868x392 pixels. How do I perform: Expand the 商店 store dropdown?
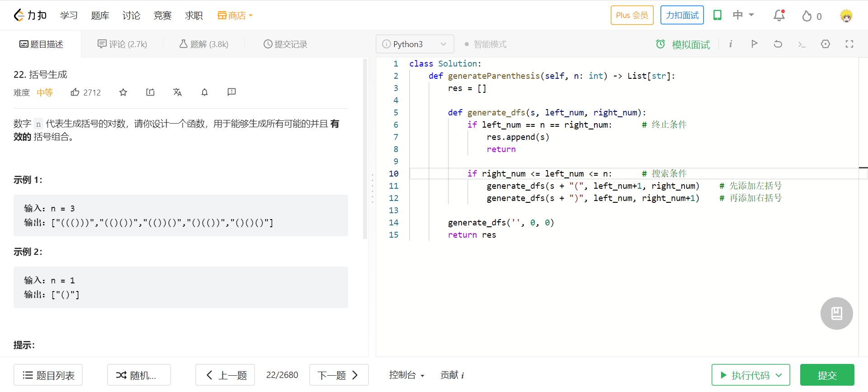coord(235,15)
